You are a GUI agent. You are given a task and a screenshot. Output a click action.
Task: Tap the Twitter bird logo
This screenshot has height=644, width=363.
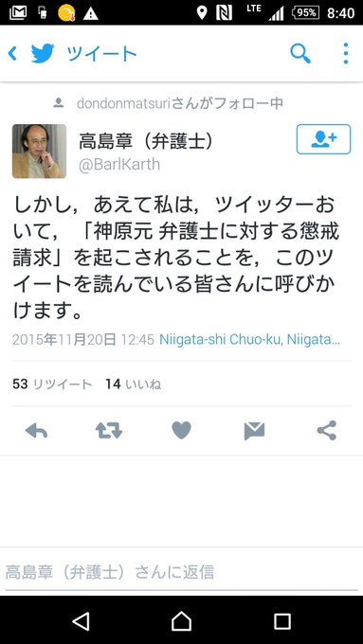[43, 53]
